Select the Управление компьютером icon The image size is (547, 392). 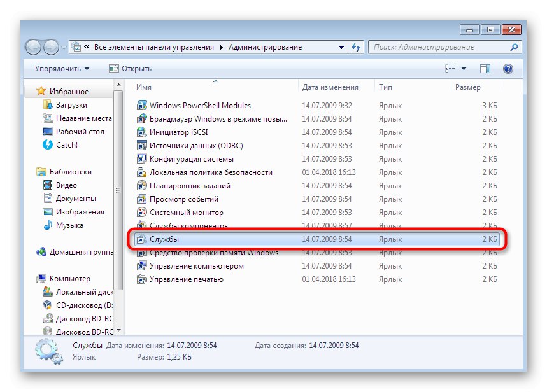pyautogui.click(x=141, y=266)
